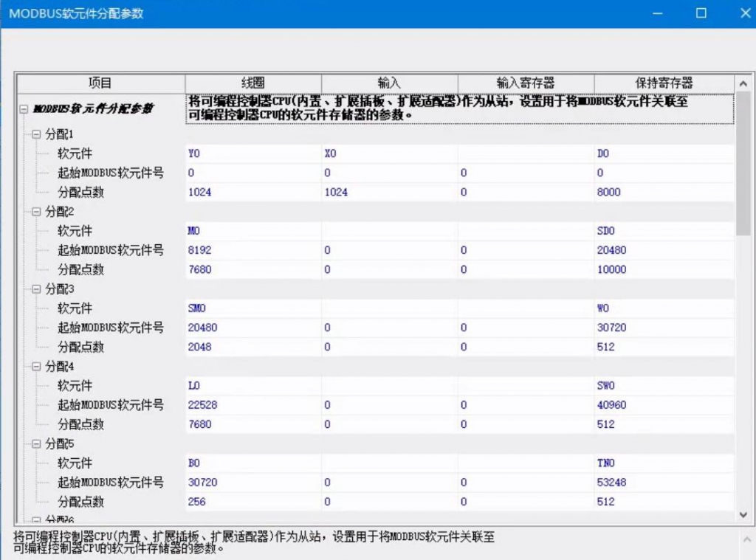Select the 分配点数 row under 分配3
756x560 pixels.
(x=80, y=347)
